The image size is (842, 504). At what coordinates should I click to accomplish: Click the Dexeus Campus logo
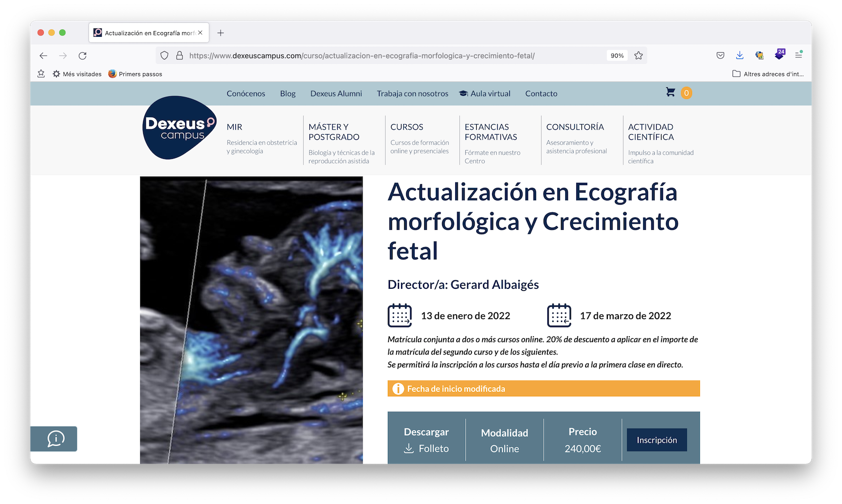pos(179,128)
